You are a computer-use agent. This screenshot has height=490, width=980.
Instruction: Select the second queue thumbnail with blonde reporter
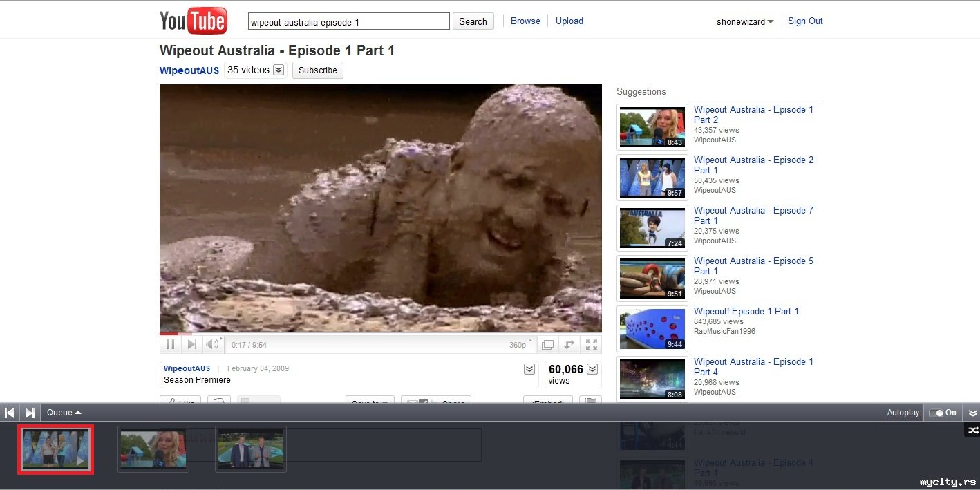click(153, 449)
